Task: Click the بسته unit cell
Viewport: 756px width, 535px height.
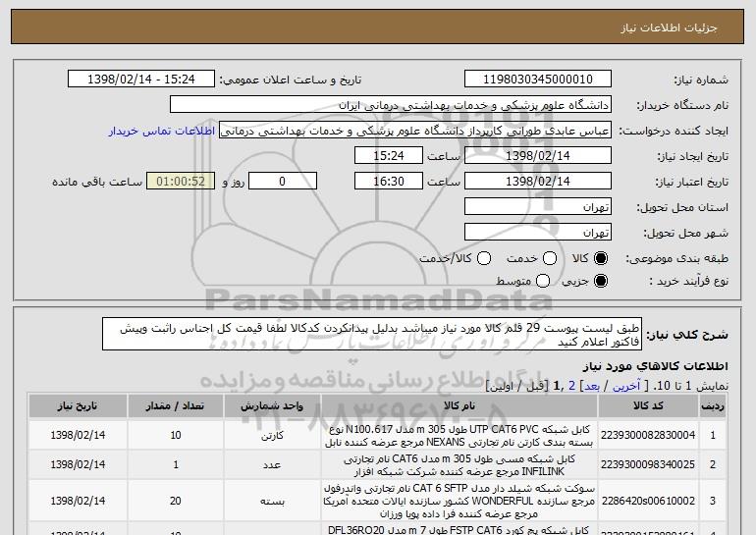Action: (x=272, y=501)
